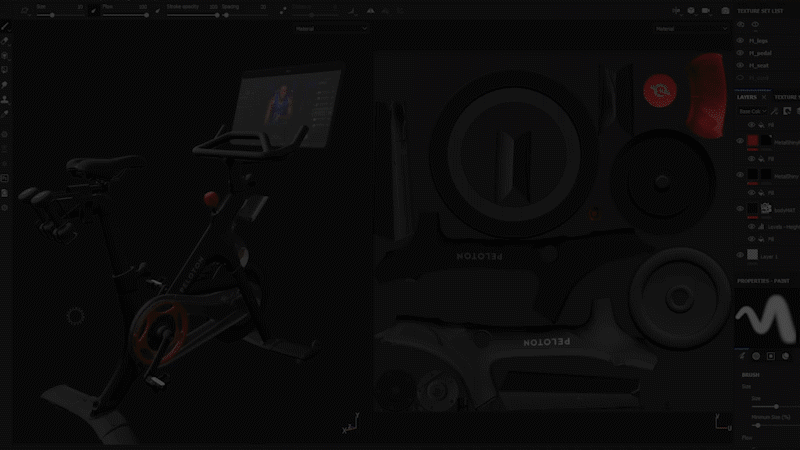Toggle the symmetry icon in top toolbar
The image size is (800, 450).
pos(370,11)
